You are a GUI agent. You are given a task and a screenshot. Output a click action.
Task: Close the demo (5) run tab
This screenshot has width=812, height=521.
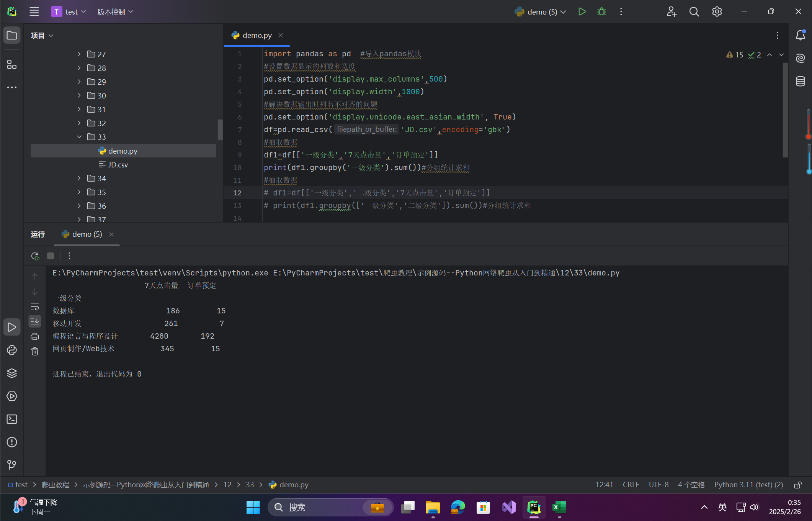pyautogui.click(x=111, y=234)
